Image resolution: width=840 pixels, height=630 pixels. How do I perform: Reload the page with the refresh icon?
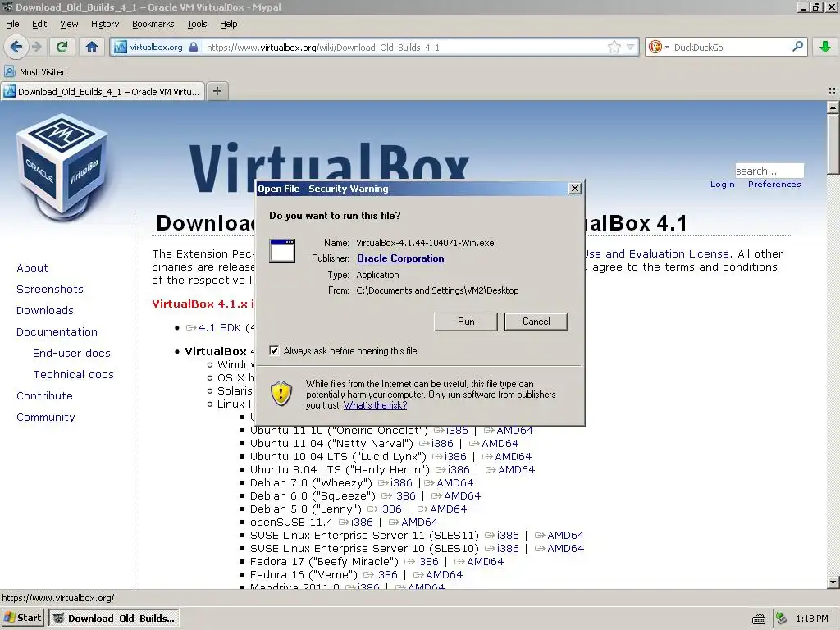[62, 47]
